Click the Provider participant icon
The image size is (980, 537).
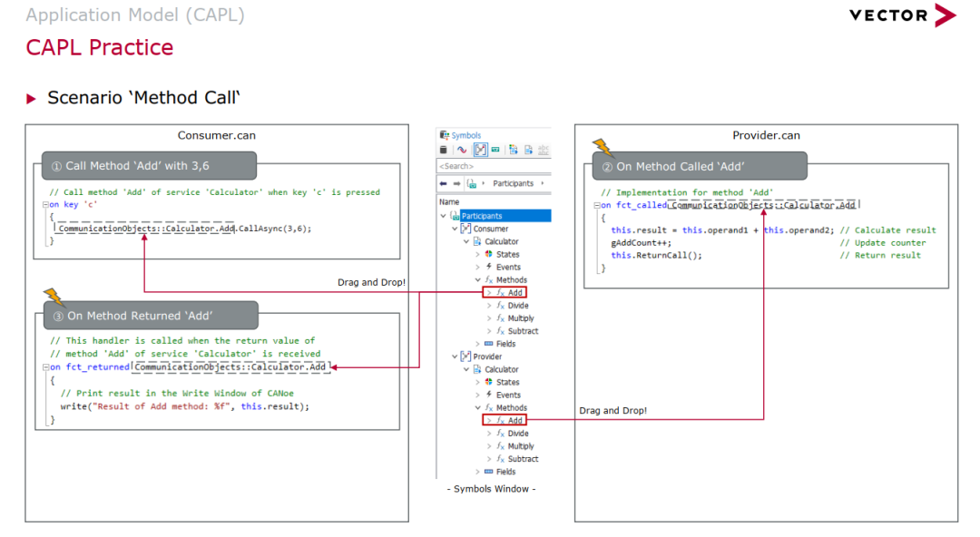click(x=465, y=356)
